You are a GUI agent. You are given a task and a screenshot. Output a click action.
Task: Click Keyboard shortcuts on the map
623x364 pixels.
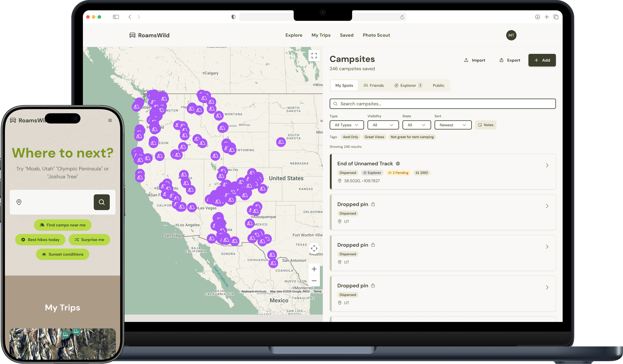[254, 291]
